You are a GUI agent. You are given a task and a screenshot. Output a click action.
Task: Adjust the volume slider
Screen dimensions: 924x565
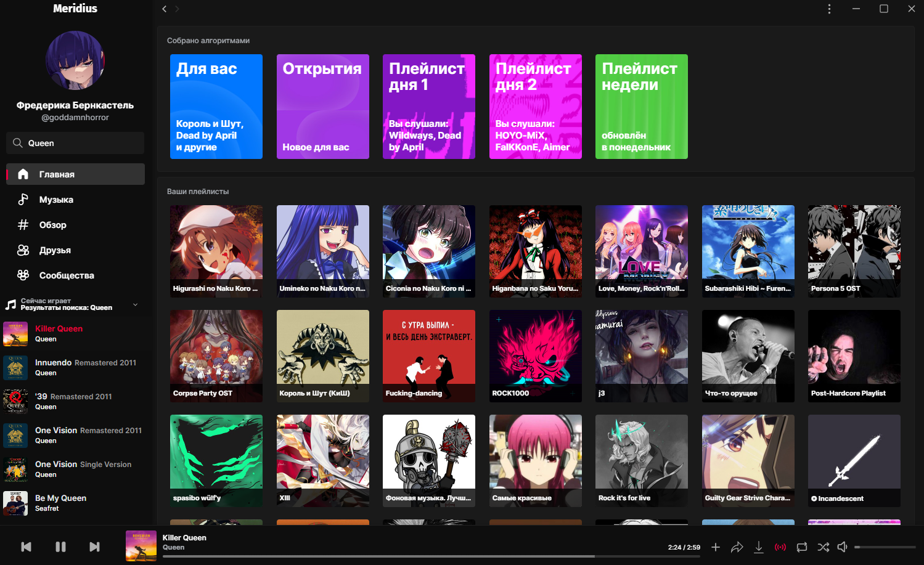[885, 547]
